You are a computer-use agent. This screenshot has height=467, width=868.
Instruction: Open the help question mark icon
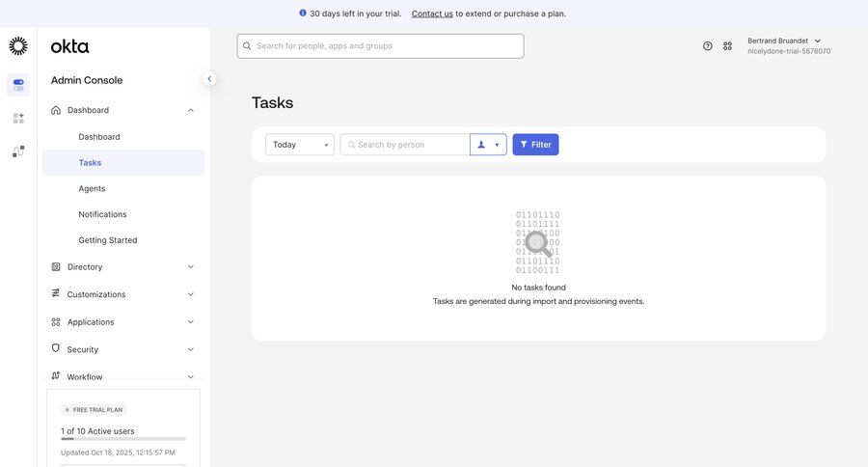(x=708, y=46)
